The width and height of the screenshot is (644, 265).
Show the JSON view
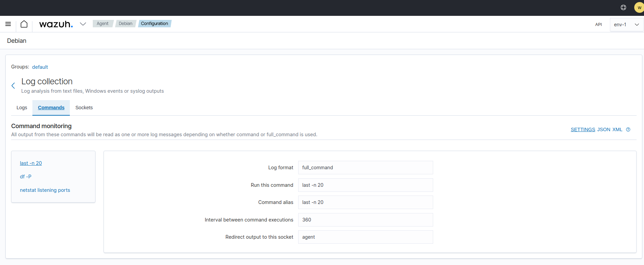click(x=604, y=129)
